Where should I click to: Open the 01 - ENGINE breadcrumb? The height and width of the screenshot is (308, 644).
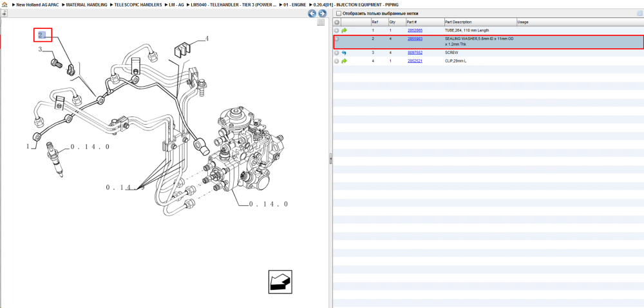[294, 5]
